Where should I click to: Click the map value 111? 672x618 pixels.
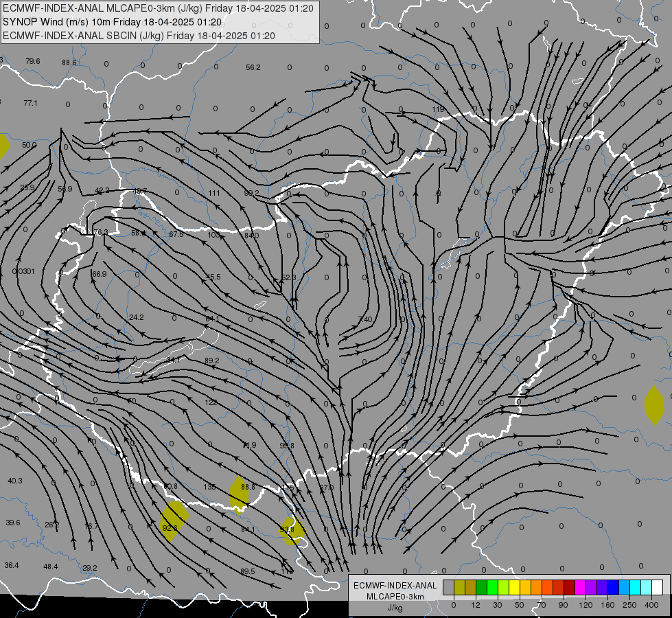(214, 193)
